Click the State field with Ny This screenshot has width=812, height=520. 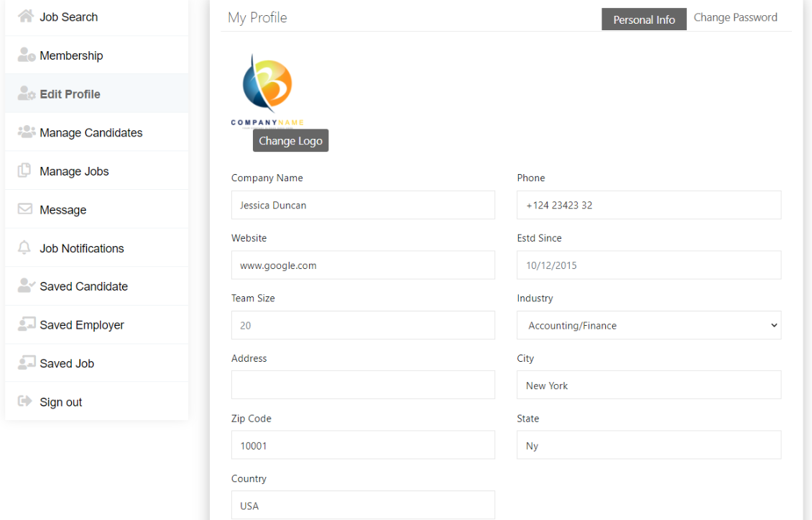(x=649, y=444)
